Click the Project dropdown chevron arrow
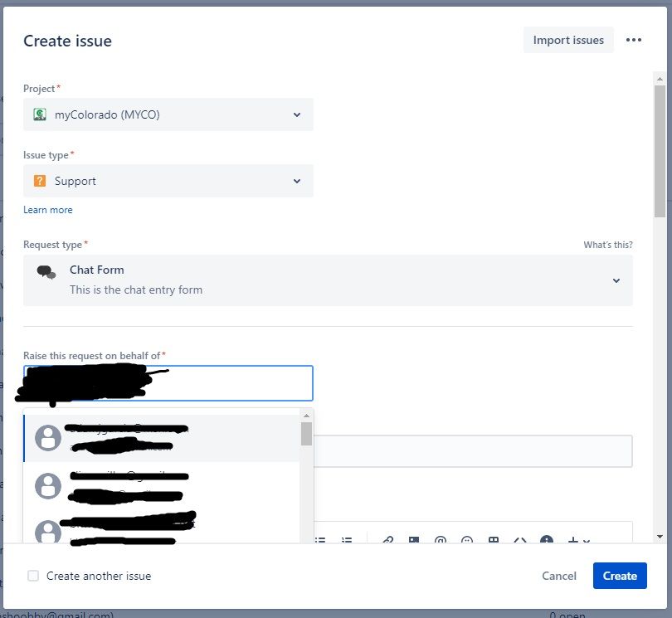The width and height of the screenshot is (672, 618). click(296, 114)
